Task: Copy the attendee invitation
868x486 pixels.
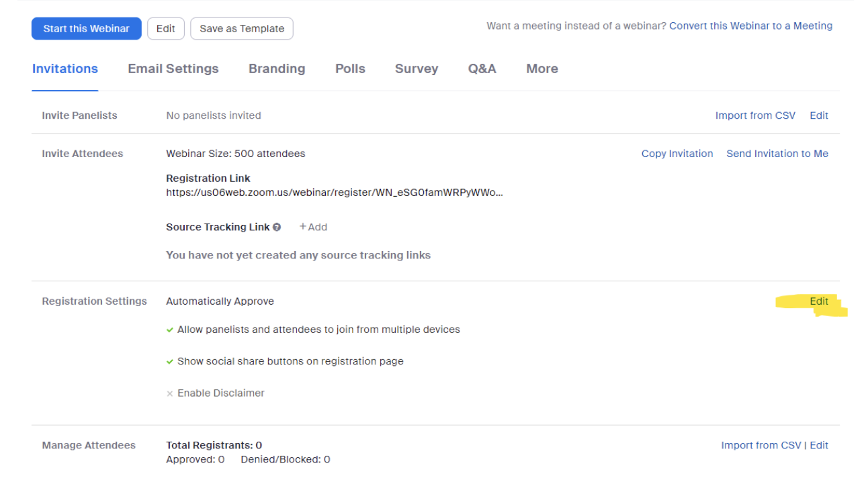Action: click(x=677, y=154)
